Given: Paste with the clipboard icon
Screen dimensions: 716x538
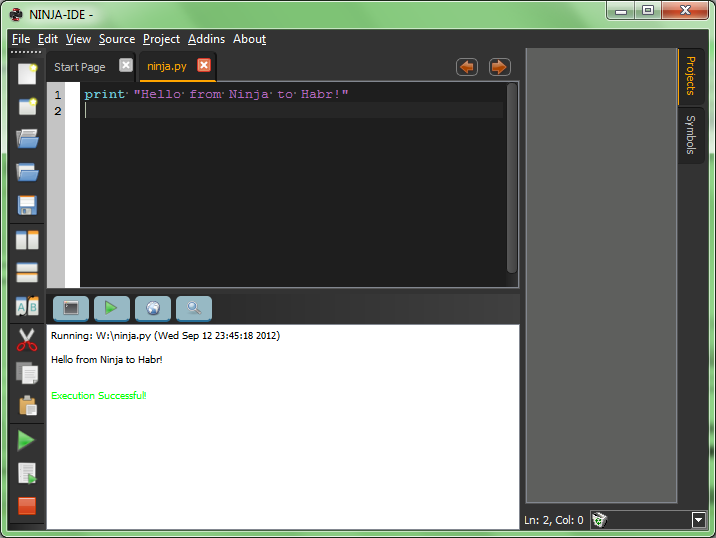Looking at the screenshot, I should pos(27,406).
